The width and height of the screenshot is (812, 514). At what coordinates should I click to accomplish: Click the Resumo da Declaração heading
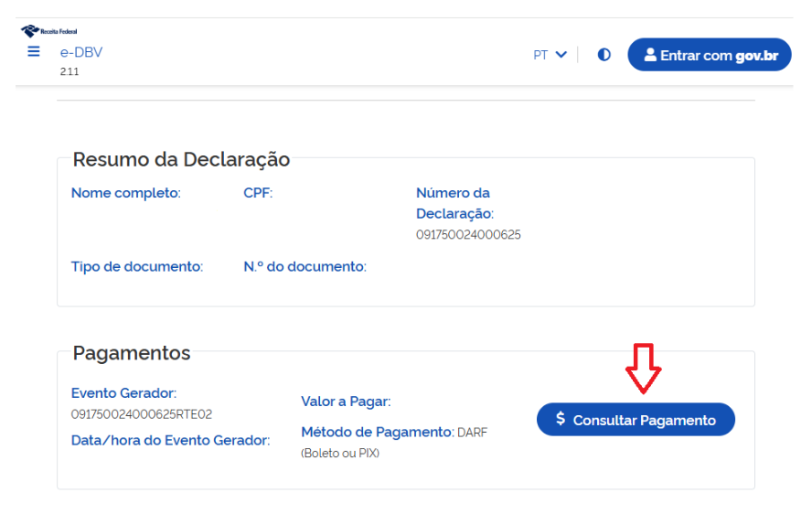click(181, 160)
